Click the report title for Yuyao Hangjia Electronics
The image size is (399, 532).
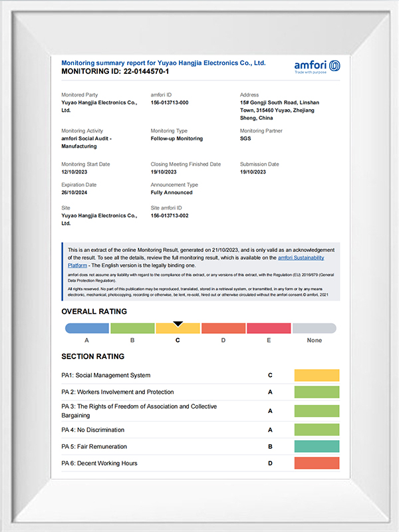pos(163,63)
